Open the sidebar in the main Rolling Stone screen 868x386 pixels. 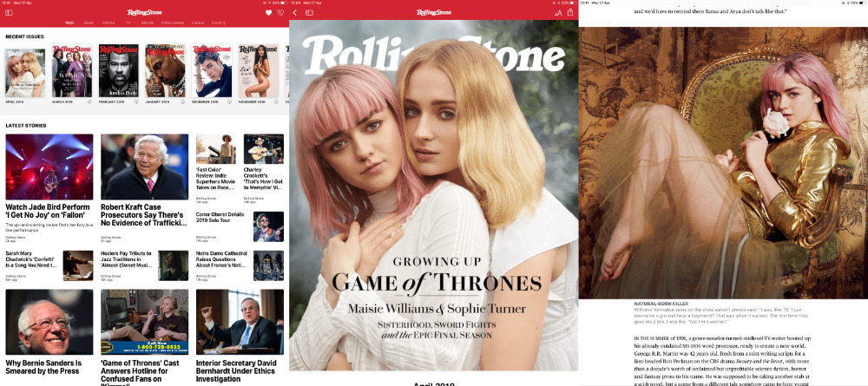[9, 12]
